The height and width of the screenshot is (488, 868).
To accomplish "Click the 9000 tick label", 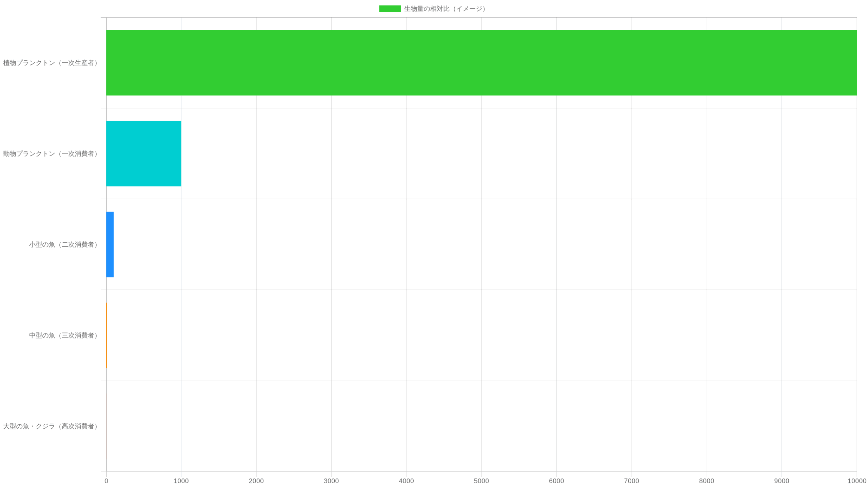I will coord(782,481).
